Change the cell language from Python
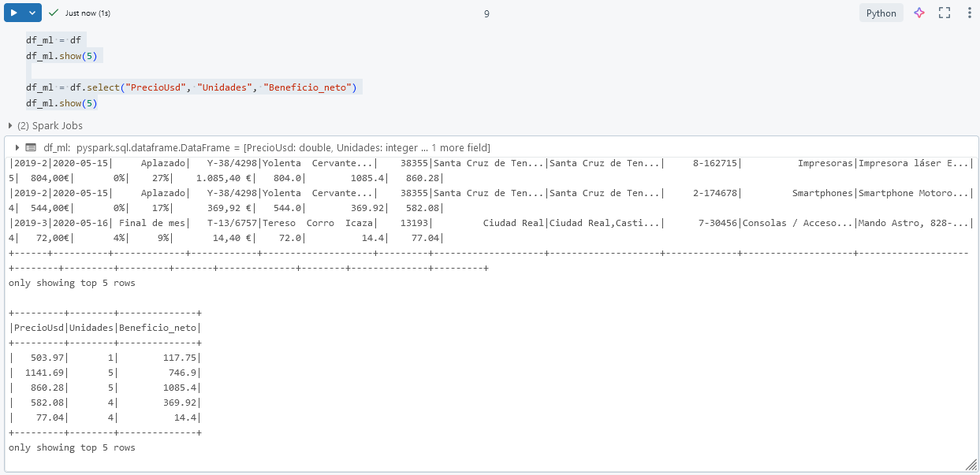Viewport: 980px width, 475px height. [881, 13]
